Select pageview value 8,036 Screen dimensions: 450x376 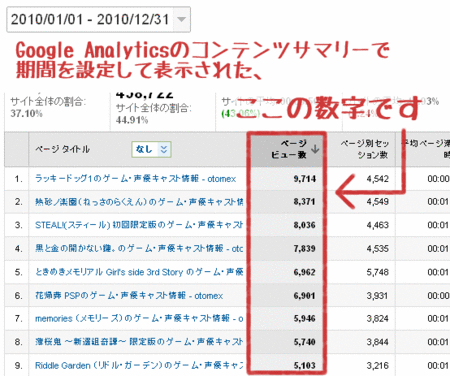[x=305, y=225]
